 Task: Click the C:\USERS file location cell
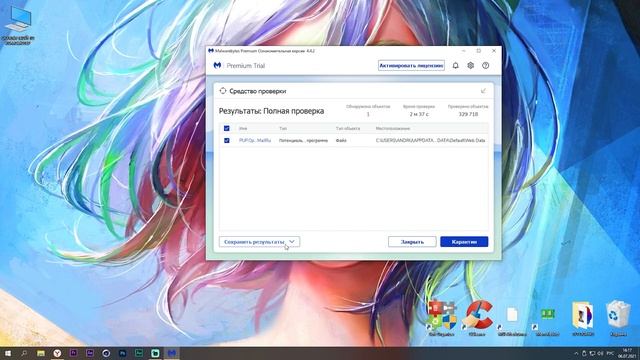[430, 140]
